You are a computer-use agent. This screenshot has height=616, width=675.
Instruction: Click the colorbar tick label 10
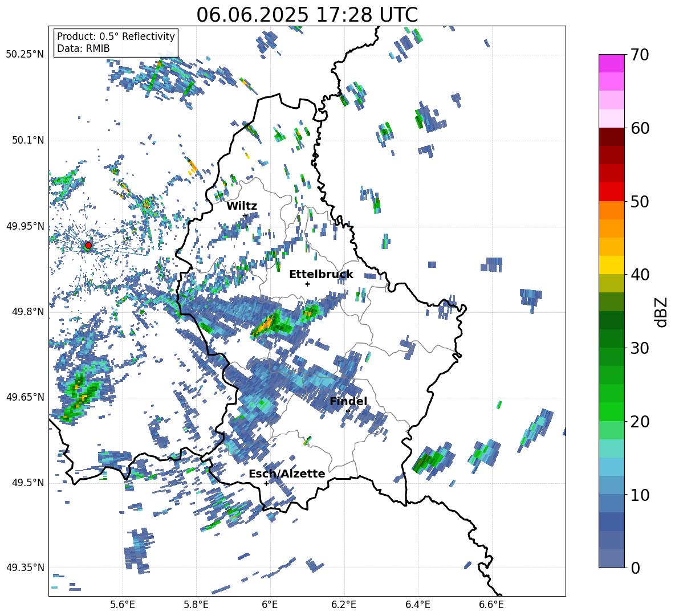tap(640, 495)
